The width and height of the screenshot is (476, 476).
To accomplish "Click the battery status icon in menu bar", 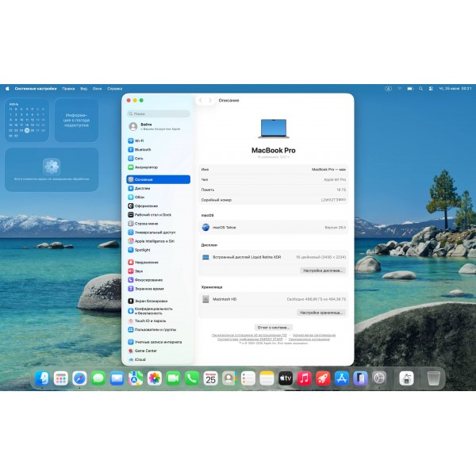I will [410, 89].
